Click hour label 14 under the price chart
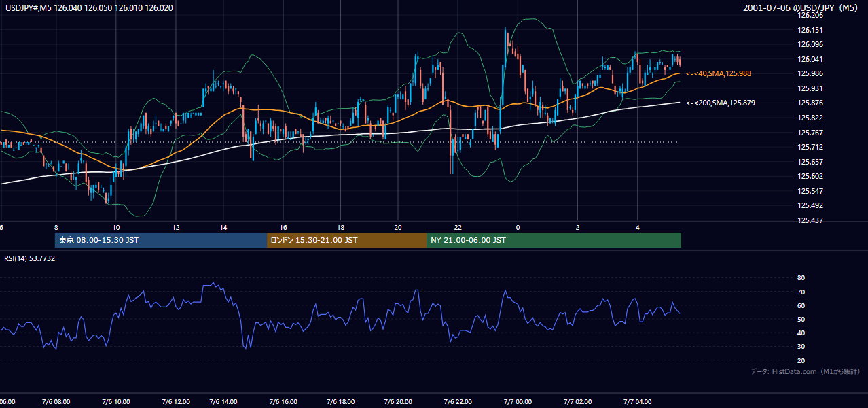 click(x=223, y=227)
